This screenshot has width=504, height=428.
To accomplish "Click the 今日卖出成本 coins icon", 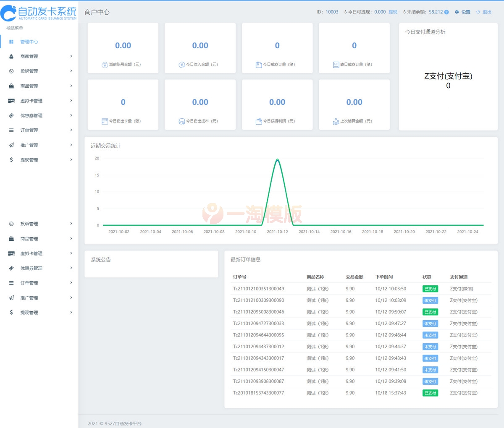I will pos(182,121).
